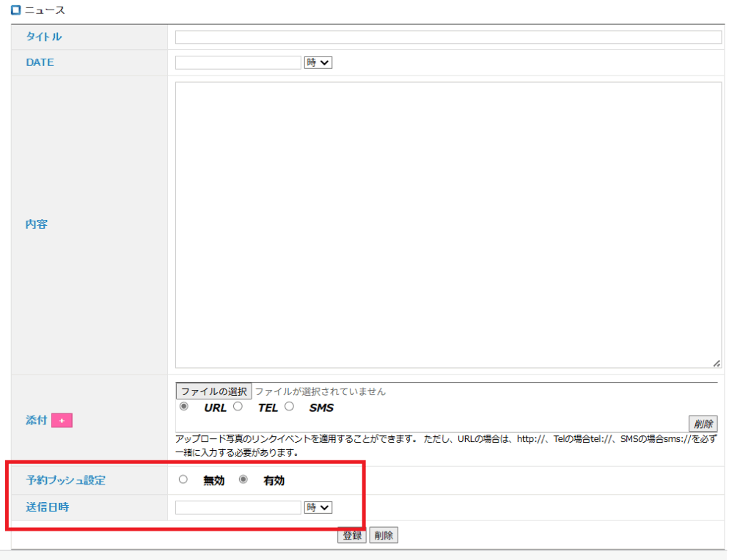
Task: Click the 登録 button
Action: point(351,535)
